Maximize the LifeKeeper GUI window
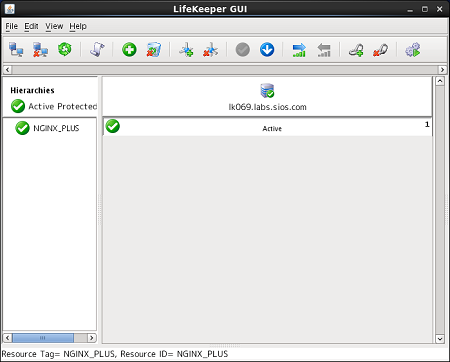The height and width of the screenshot is (362, 450). [x=425, y=9]
